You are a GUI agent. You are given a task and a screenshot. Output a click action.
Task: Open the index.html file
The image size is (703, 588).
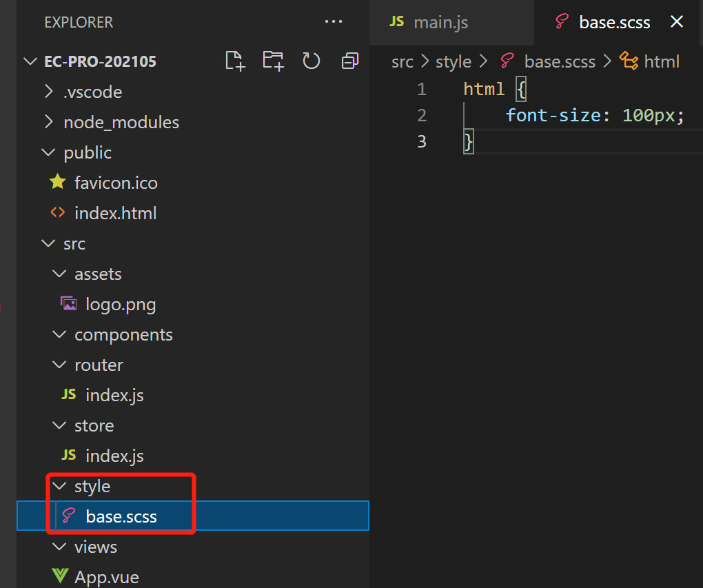click(115, 213)
